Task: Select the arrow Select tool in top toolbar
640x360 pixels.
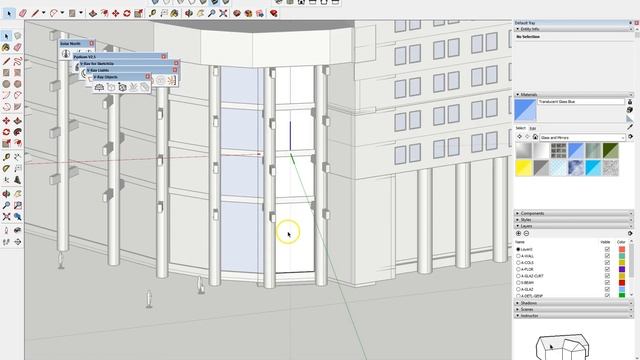Action: tap(9, 13)
